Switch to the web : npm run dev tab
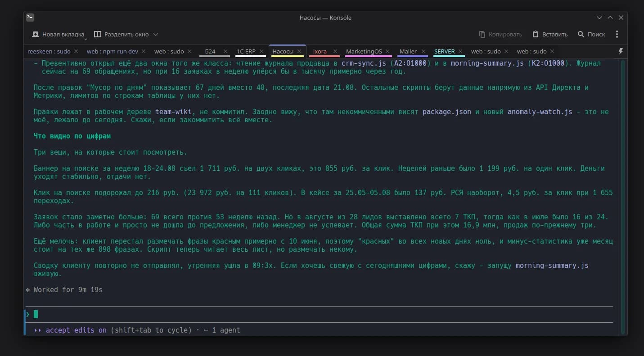This screenshot has width=644, height=356. click(x=113, y=51)
